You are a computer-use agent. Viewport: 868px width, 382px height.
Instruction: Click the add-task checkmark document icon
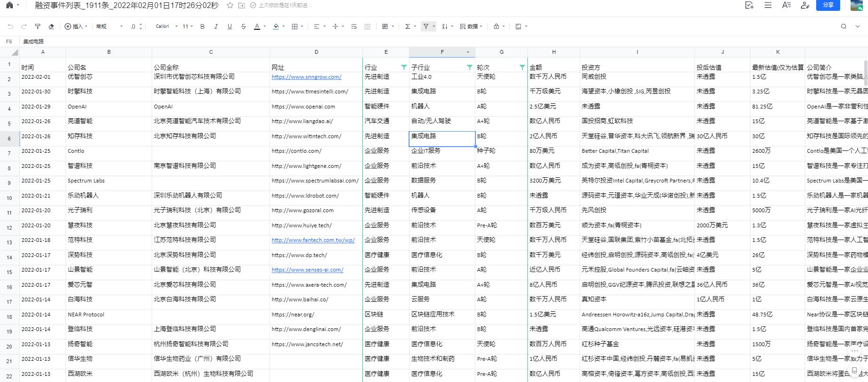(749, 5)
